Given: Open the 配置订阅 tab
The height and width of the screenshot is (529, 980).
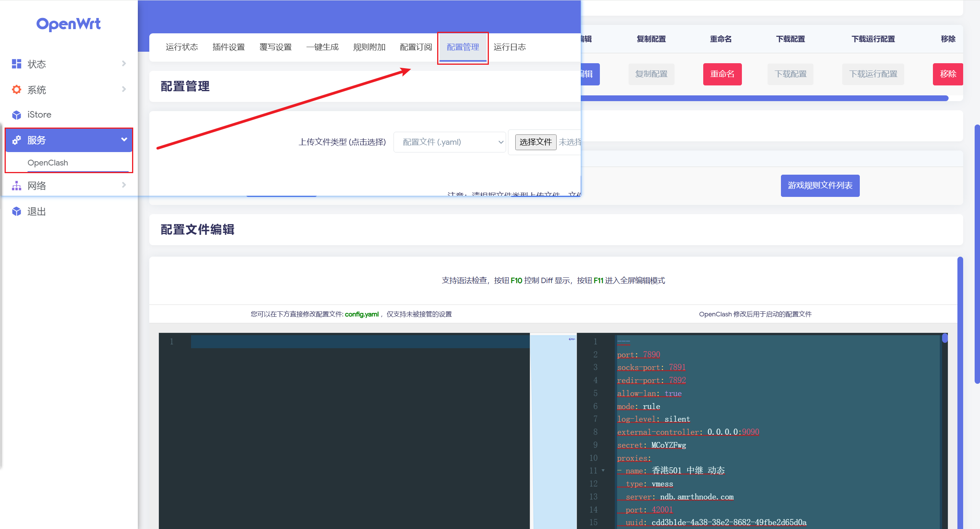Looking at the screenshot, I should pos(416,47).
